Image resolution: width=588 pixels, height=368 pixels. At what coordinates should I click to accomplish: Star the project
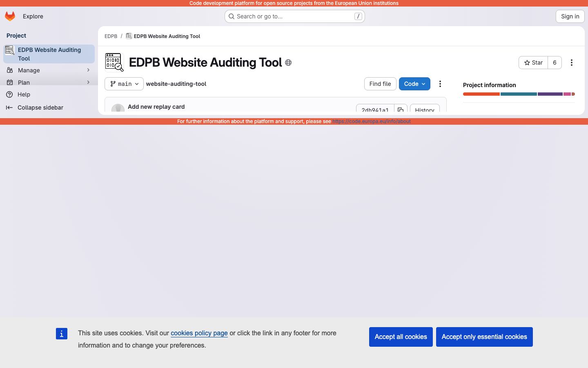tap(533, 63)
